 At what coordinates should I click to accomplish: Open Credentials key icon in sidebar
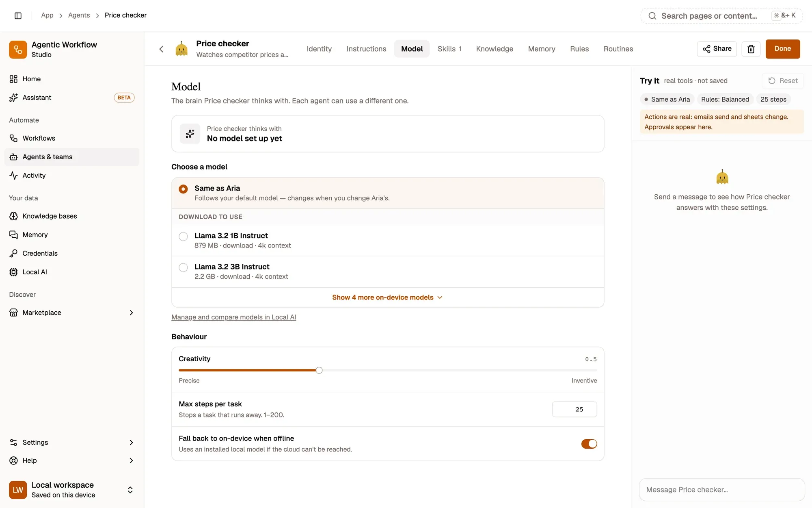13,253
